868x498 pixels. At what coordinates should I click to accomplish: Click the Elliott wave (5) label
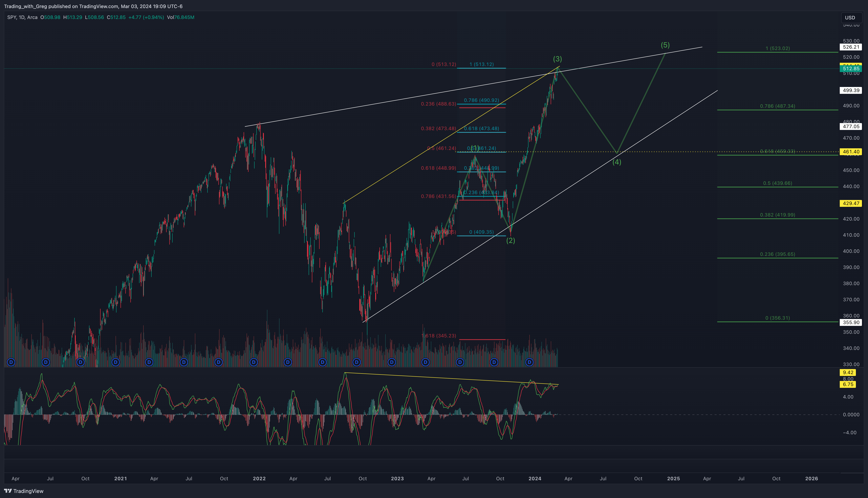[665, 45]
